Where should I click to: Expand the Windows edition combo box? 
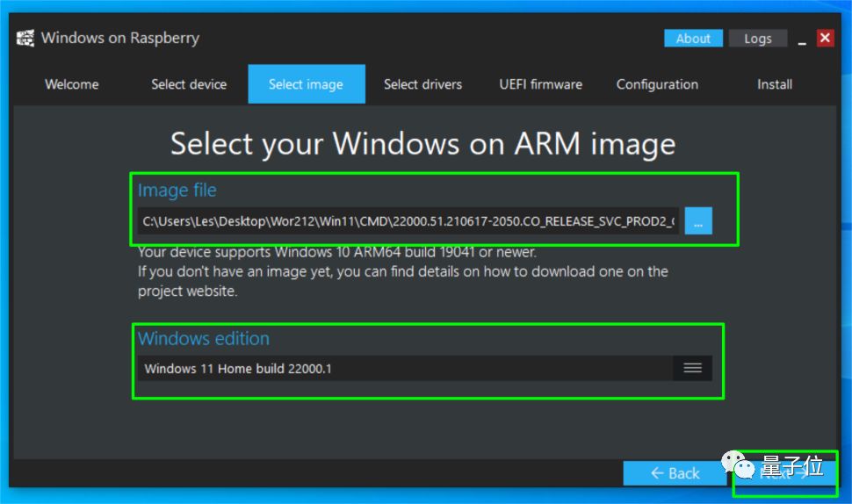tap(406, 369)
